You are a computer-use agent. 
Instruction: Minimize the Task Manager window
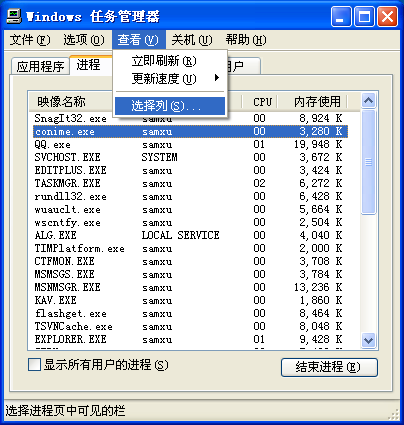click(x=341, y=17)
